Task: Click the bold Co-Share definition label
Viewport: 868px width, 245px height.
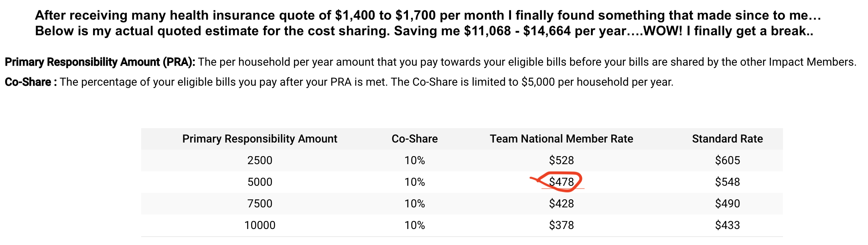Action: tap(30, 82)
